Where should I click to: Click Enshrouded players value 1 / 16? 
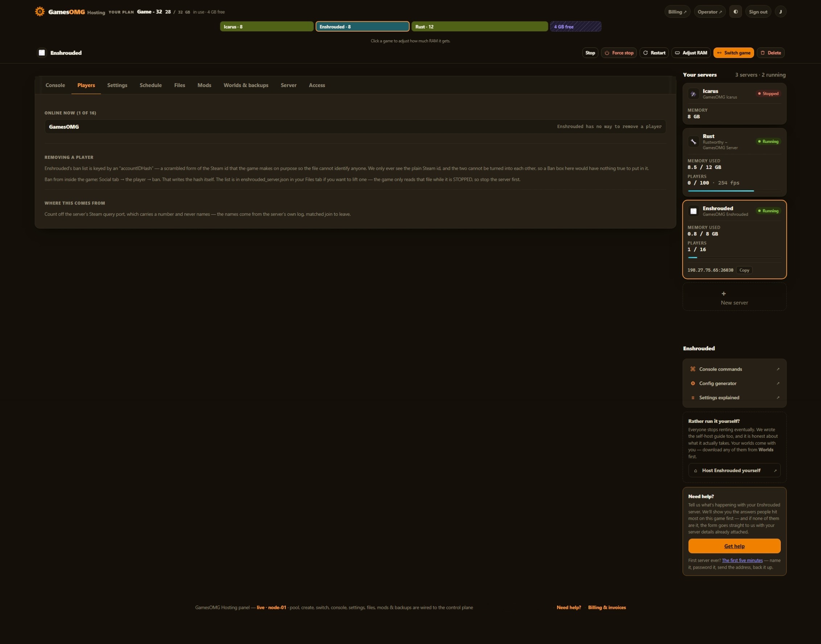697,249
